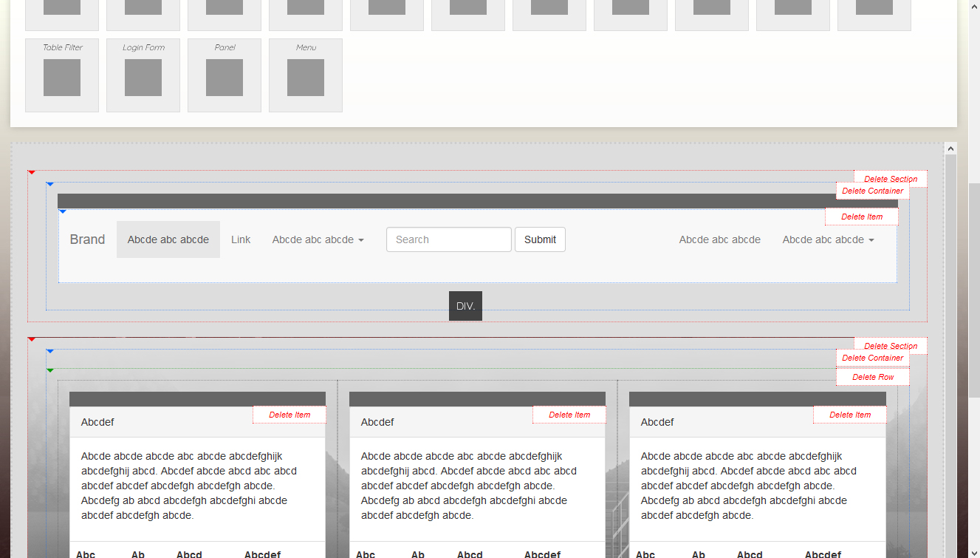Screen dimensions: 980x558
Task: Pick the Menu component tile
Action: (306, 75)
